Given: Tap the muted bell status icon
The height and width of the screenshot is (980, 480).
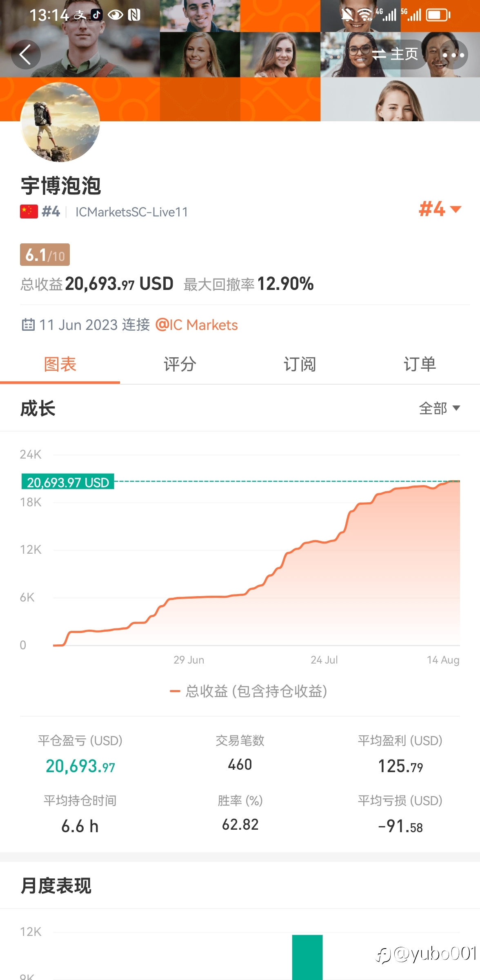Looking at the screenshot, I should (347, 15).
